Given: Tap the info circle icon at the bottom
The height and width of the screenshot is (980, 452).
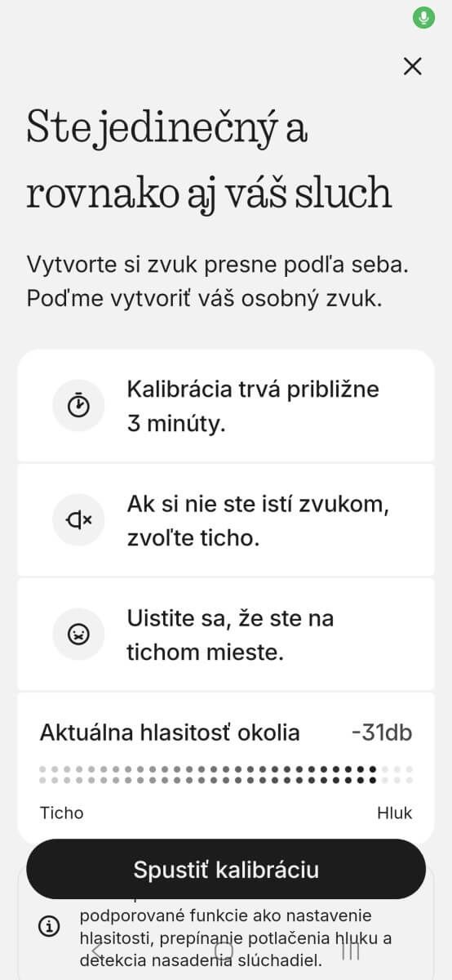Looking at the screenshot, I should click(49, 926).
